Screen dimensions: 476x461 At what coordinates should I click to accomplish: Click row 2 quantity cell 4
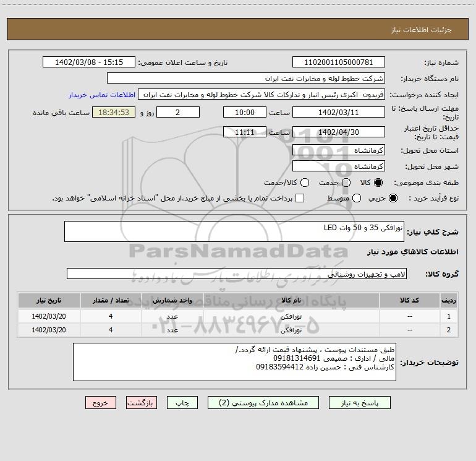point(111,330)
